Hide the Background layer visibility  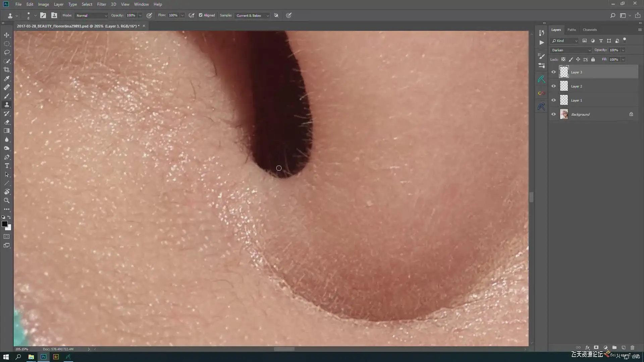pos(553,114)
